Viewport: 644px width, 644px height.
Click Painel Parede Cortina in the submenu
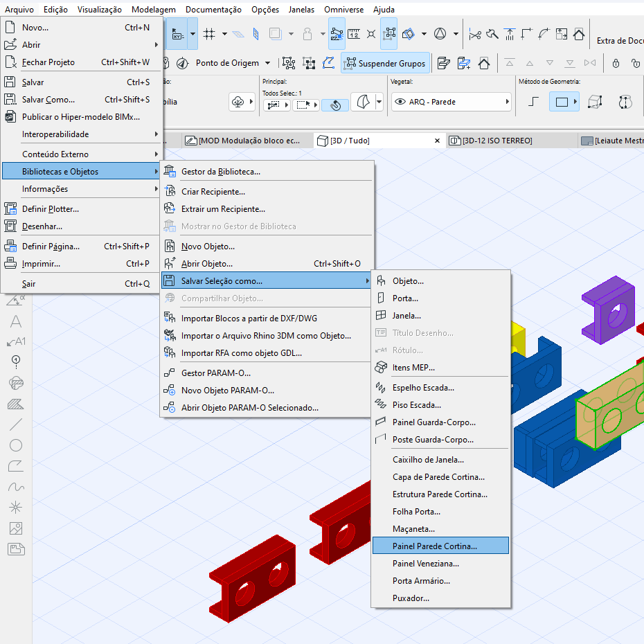440,546
